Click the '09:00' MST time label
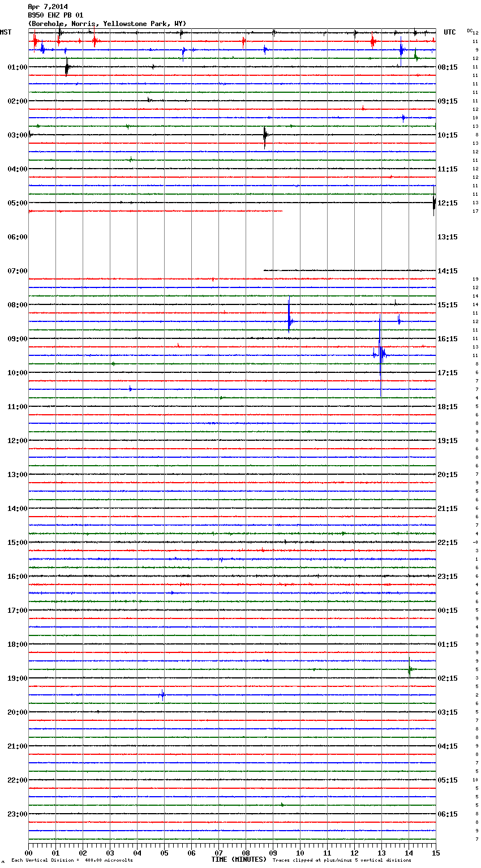The height and width of the screenshot is (868, 481). pyautogui.click(x=18, y=339)
